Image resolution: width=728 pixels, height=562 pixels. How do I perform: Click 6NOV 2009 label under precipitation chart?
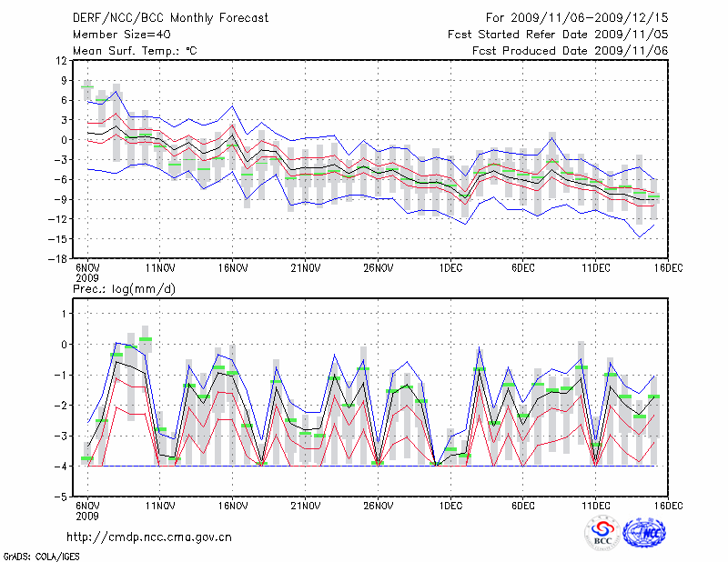point(87,509)
